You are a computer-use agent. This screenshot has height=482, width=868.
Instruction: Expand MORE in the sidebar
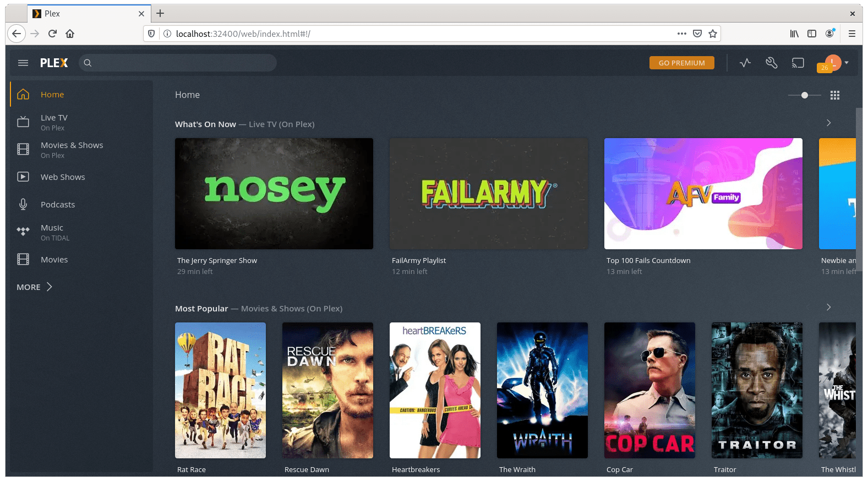34,287
